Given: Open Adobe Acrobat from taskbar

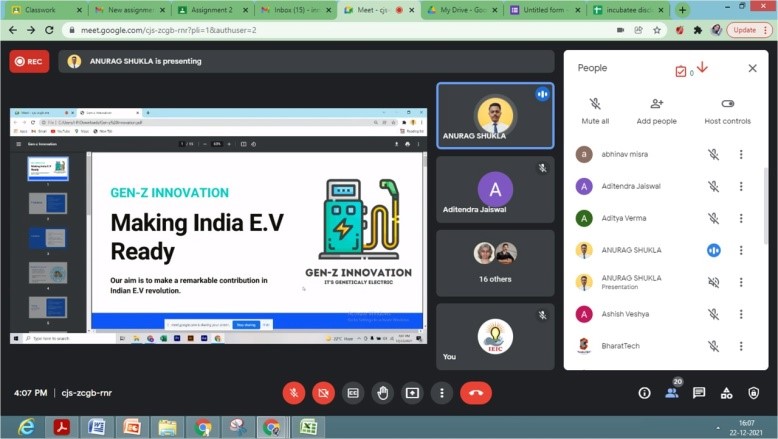Looking at the screenshot, I should tap(62, 427).
